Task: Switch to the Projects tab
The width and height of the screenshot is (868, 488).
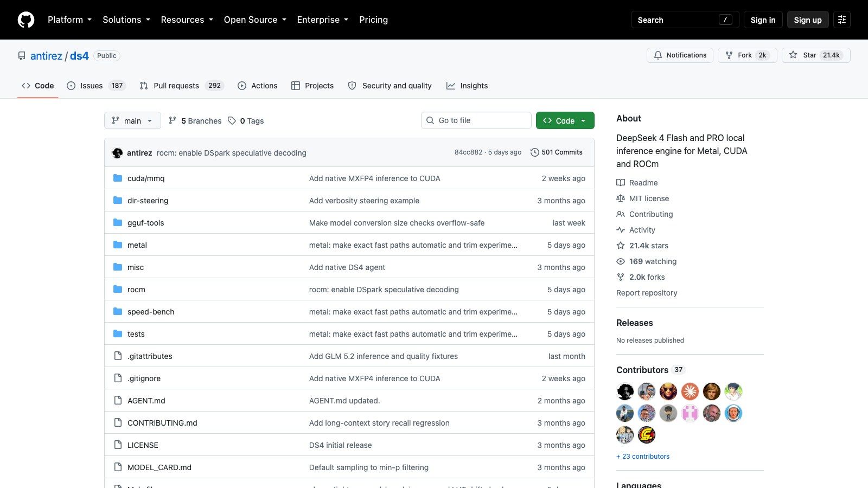Action: coord(312,86)
